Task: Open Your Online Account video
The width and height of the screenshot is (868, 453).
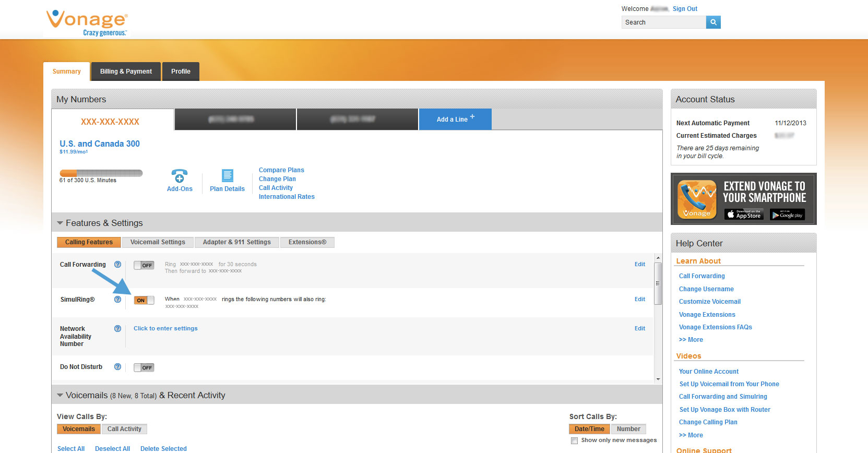Action: (709, 372)
